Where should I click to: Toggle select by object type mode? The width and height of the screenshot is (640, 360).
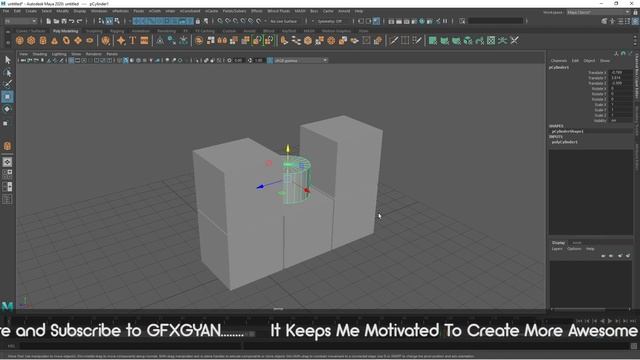(109, 21)
